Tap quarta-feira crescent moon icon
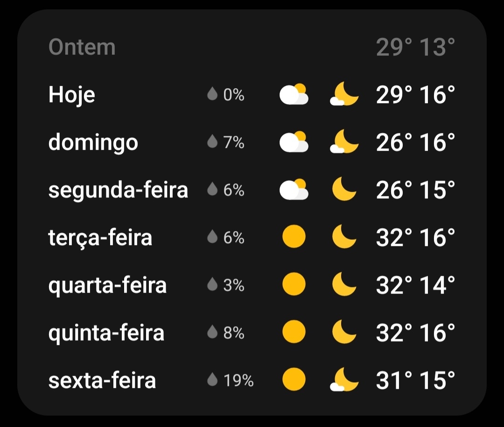The height and width of the screenshot is (427, 504). pos(344,285)
